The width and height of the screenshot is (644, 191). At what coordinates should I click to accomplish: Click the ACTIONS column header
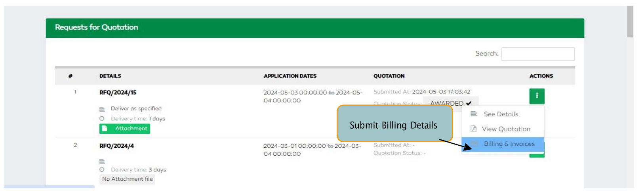pos(541,76)
